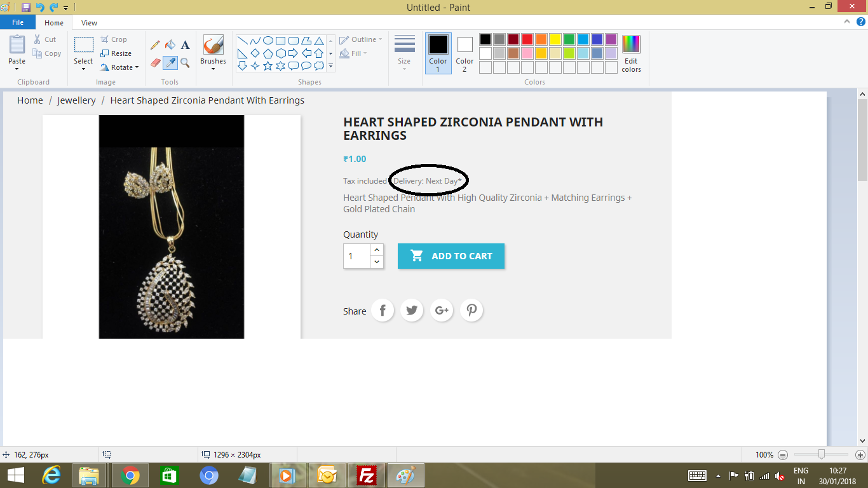Image resolution: width=868 pixels, height=488 pixels.
Task: Choose the Pentagon shape
Action: [268, 53]
